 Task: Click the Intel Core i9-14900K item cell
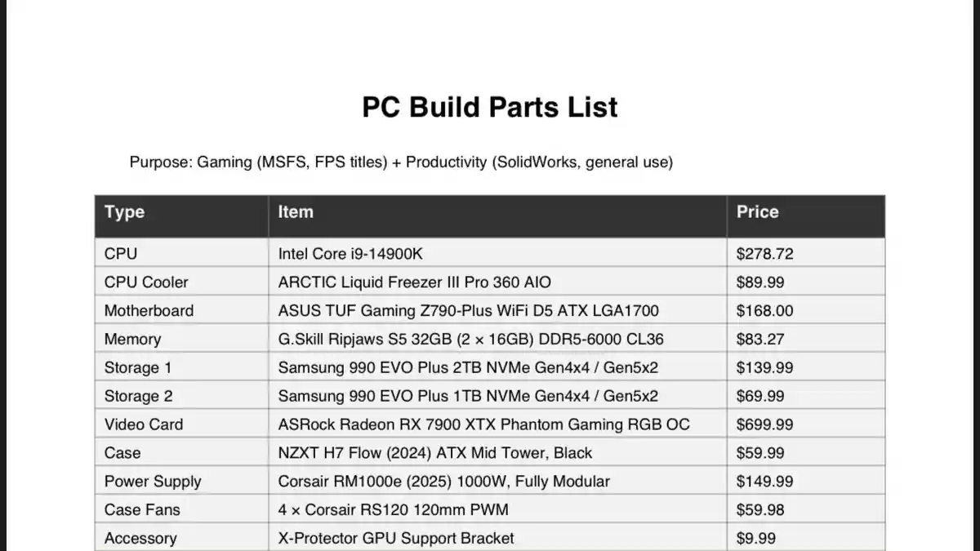[x=350, y=254]
